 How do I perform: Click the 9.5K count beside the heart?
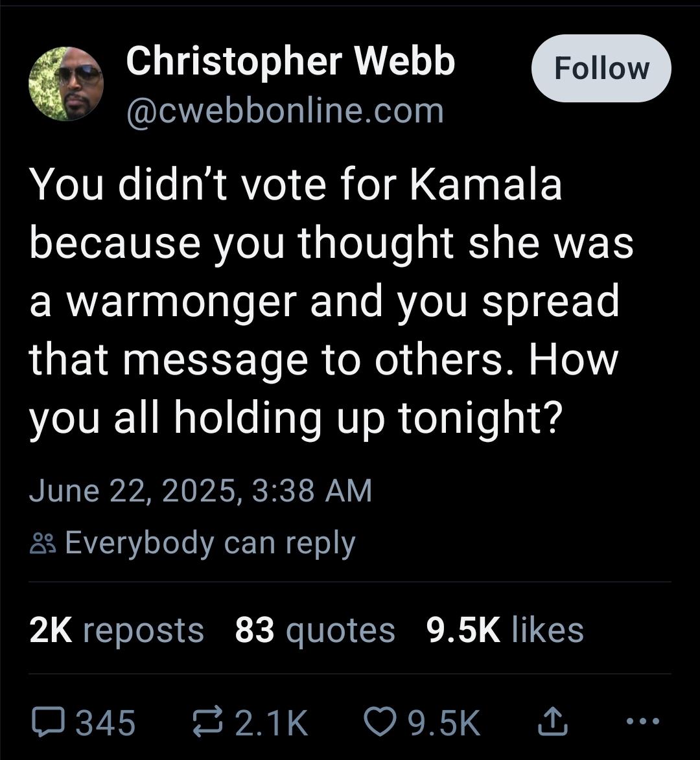(x=443, y=722)
